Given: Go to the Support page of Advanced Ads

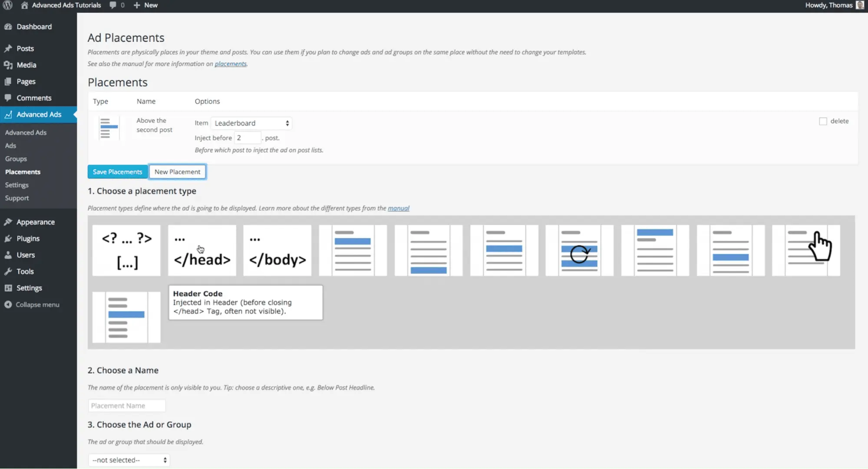Looking at the screenshot, I should pos(17,198).
